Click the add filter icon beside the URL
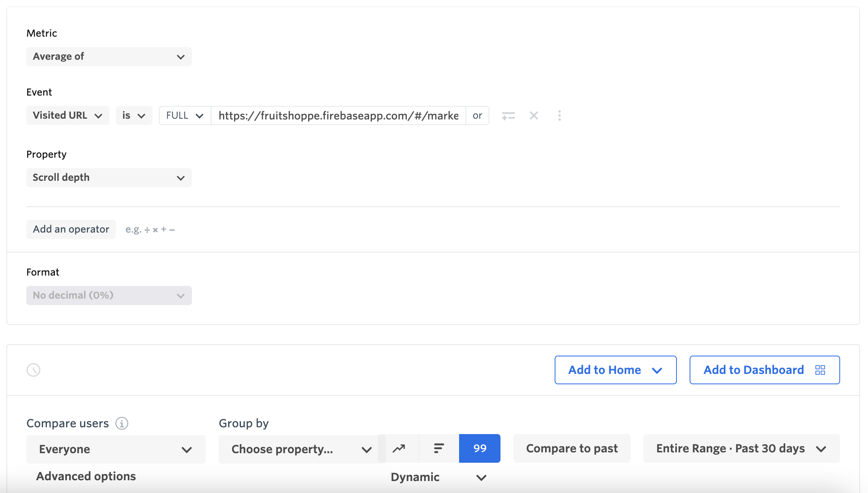868x493 pixels. point(508,116)
